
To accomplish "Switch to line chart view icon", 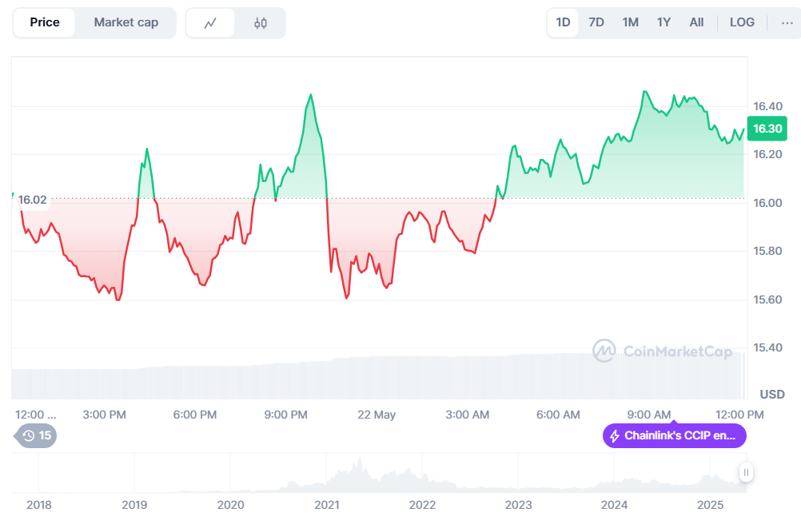I will [x=210, y=23].
